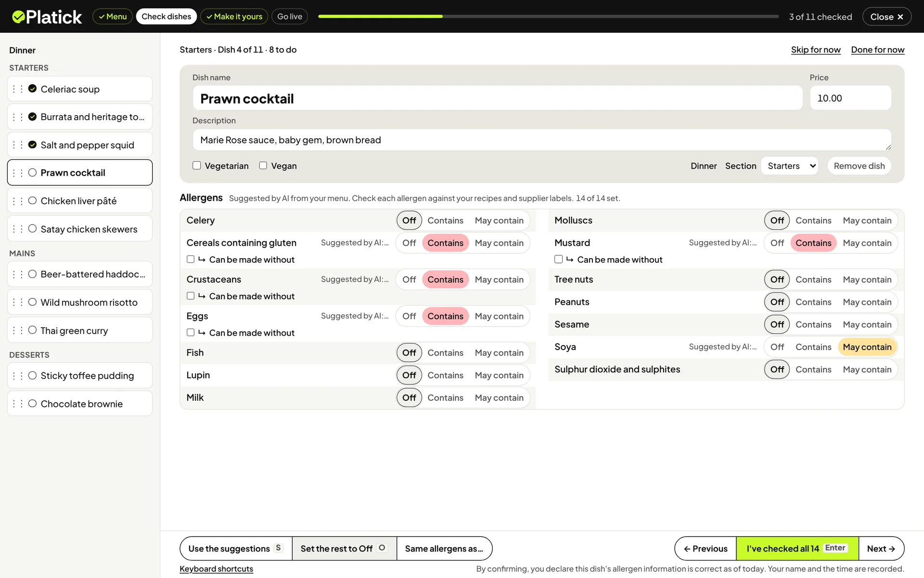Check 'Can be made without' under Eggs

coord(191,333)
